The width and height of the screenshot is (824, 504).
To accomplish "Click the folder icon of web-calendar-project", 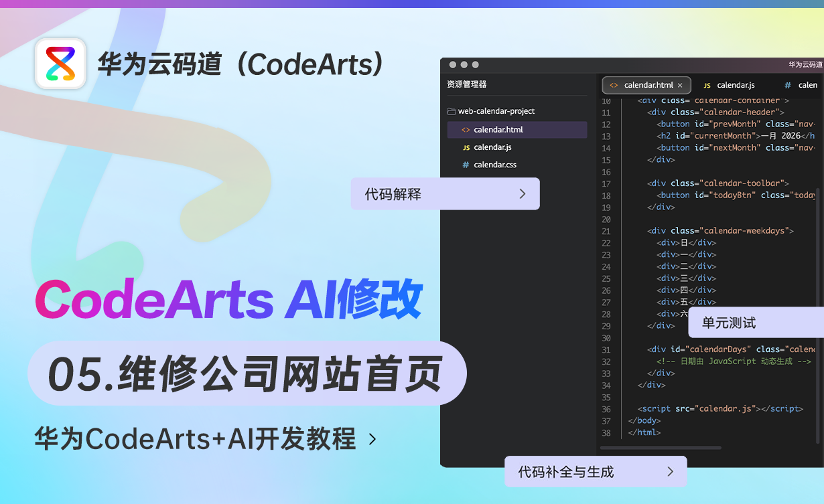I will 452,111.
